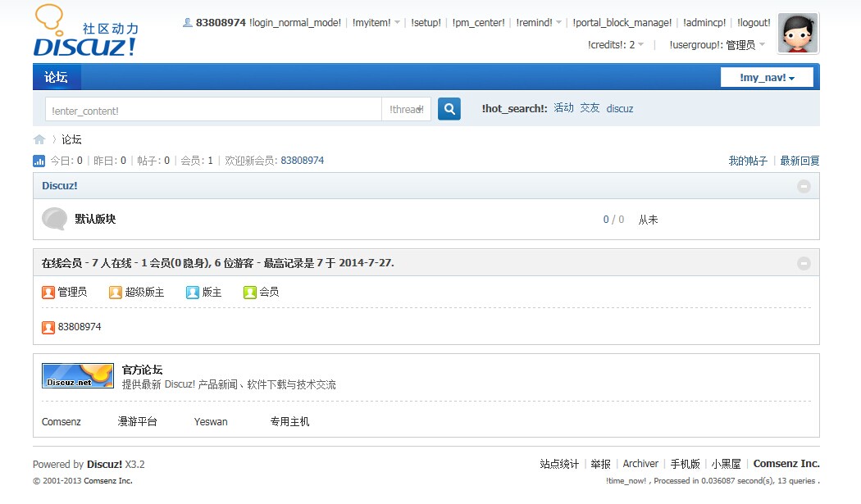Click the !enter_content! search input field

click(213, 108)
